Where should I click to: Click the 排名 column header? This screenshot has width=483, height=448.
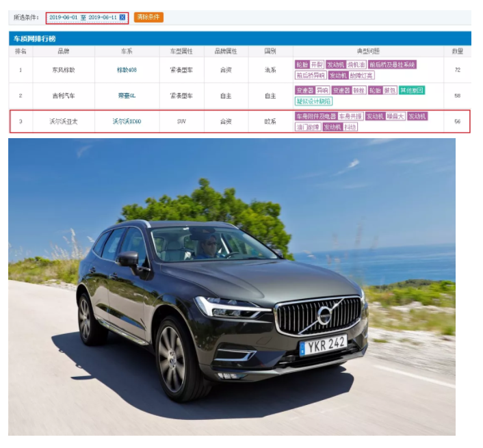[21, 51]
